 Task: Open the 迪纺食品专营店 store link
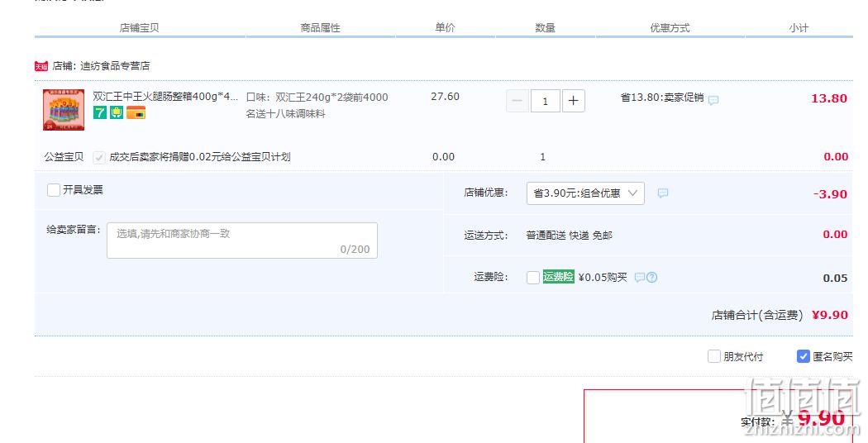point(115,66)
